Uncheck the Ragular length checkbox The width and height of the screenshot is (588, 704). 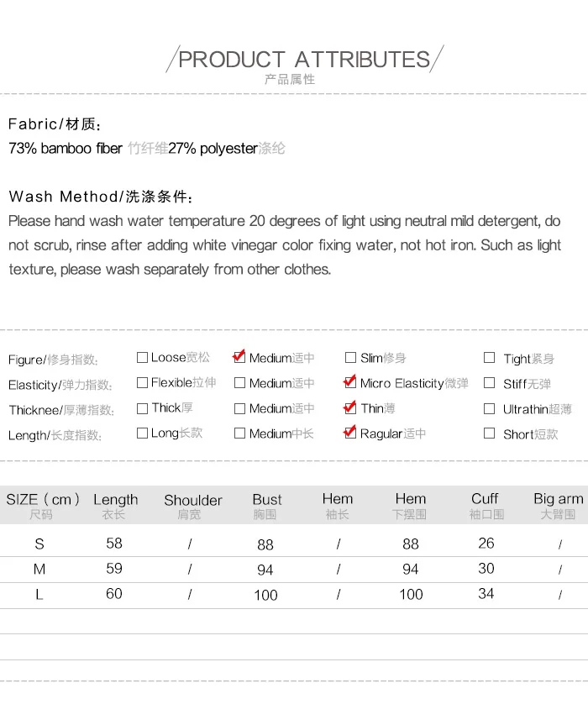tap(349, 432)
